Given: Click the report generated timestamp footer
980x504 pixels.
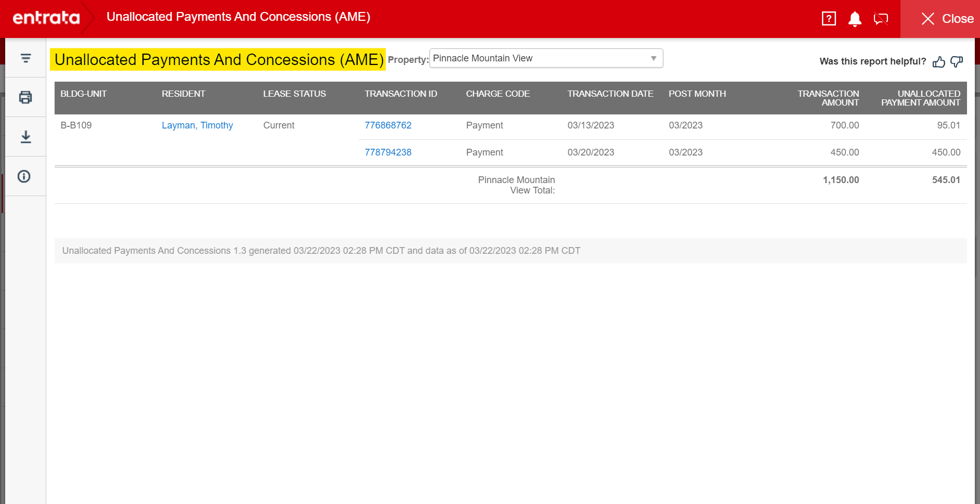Looking at the screenshot, I should coord(321,251).
